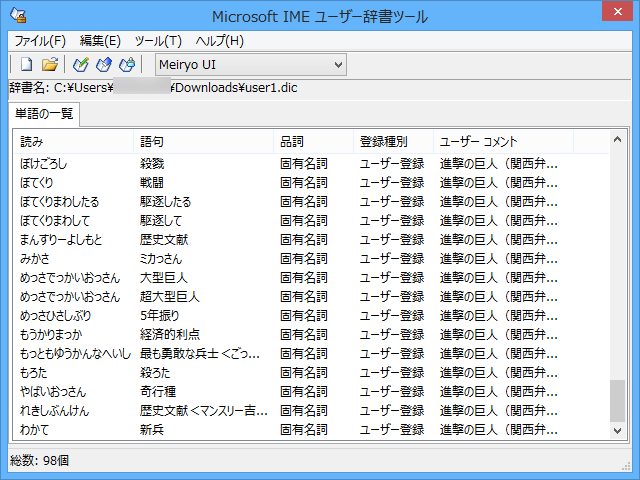Click the edit word toolbar icon

pos(104,64)
